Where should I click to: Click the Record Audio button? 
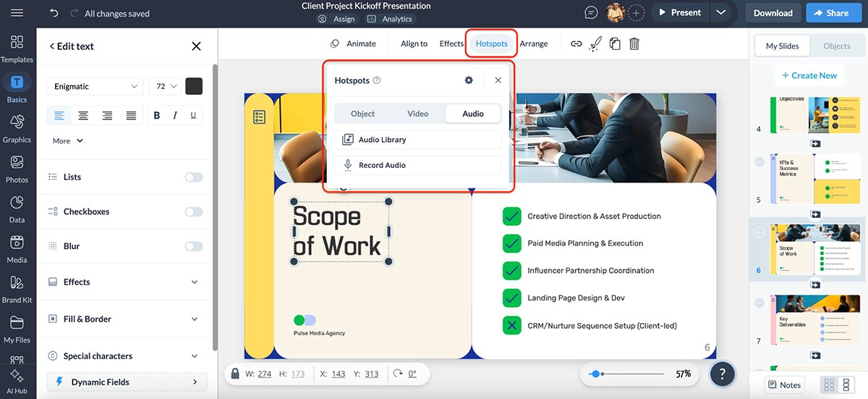417,165
